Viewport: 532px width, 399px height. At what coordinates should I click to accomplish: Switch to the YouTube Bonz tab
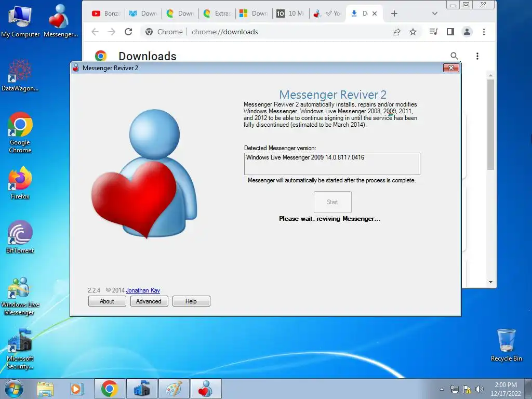pyautogui.click(x=106, y=14)
